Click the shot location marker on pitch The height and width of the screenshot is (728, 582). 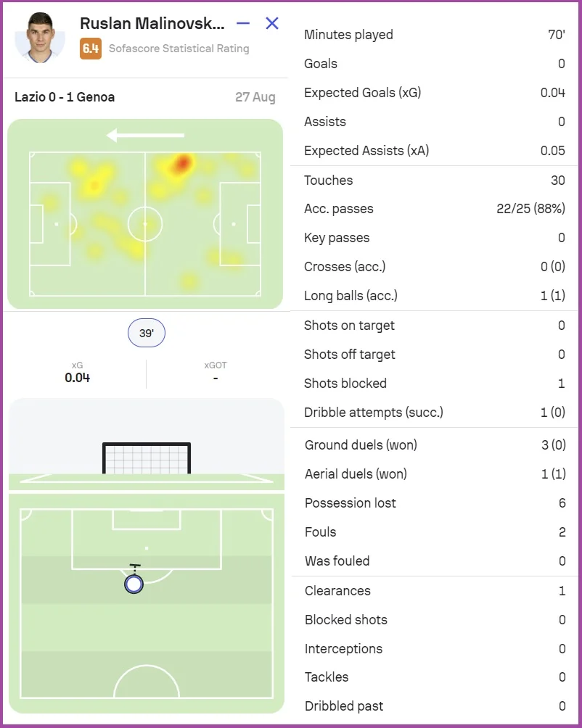click(134, 584)
